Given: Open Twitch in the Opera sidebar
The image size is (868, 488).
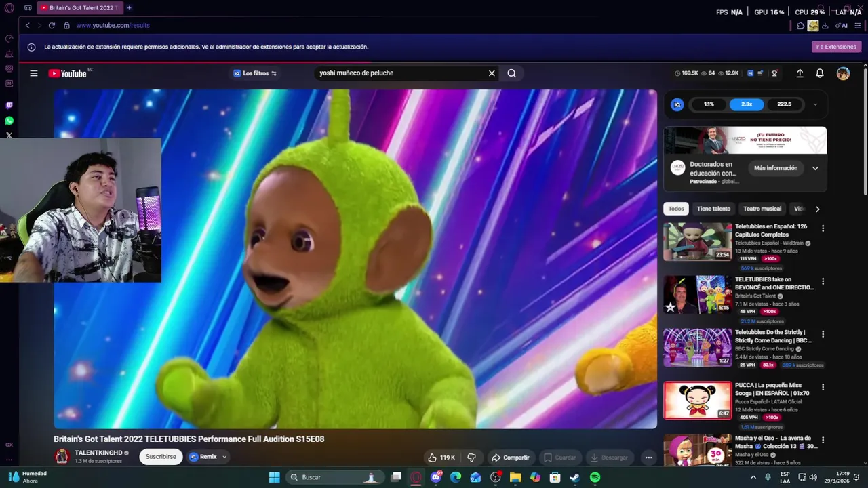Looking at the screenshot, I should click(x=9, y=106).
